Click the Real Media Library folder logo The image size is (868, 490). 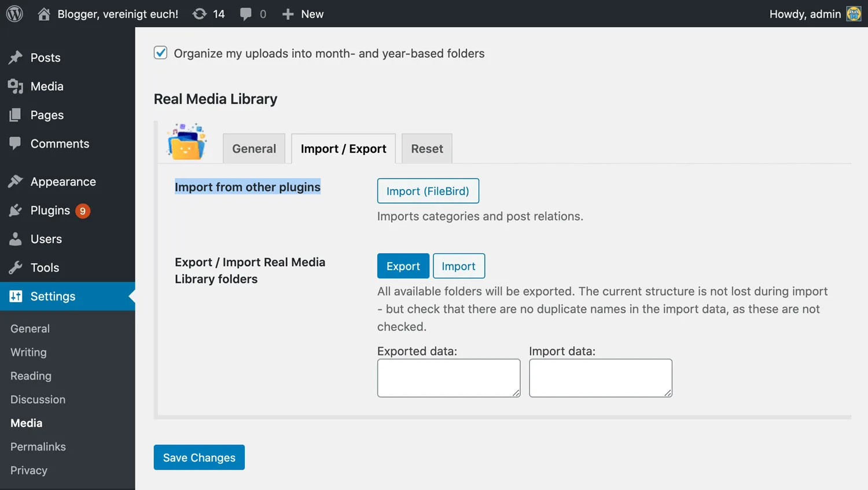click(186, 142)
